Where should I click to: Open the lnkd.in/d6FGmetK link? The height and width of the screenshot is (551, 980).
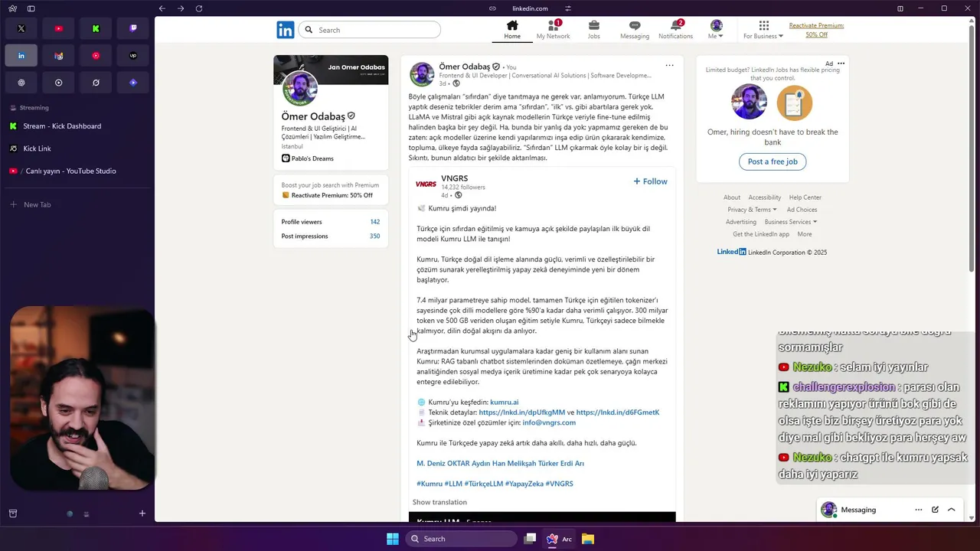coord(617,412)
